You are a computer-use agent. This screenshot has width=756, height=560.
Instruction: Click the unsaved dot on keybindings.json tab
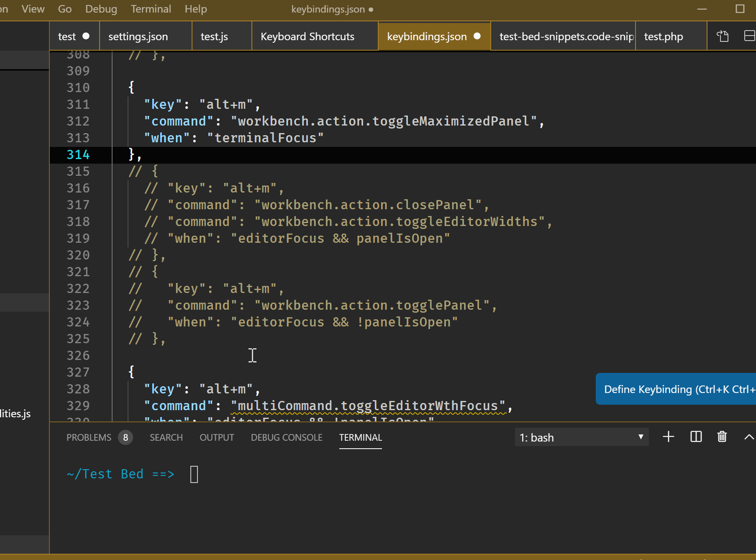477,36
